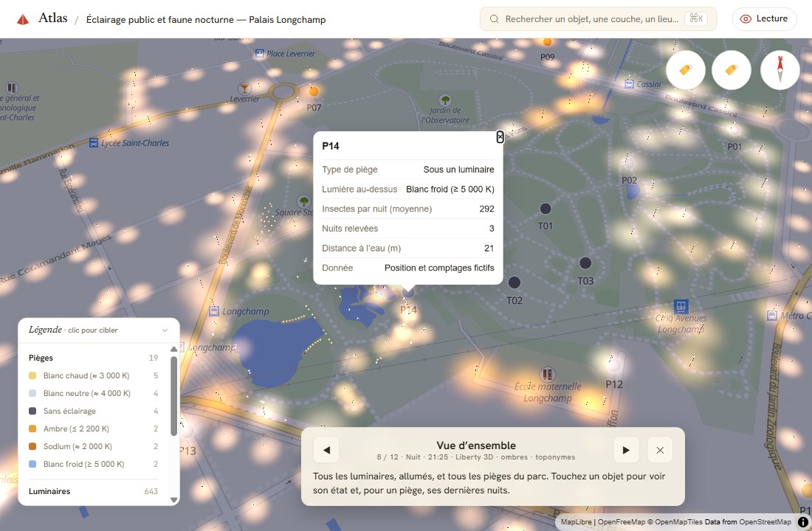Viewport: 812px width, 531px height.
Task: Open the MapLibre attribution link
Action: (x=576, y=521)
